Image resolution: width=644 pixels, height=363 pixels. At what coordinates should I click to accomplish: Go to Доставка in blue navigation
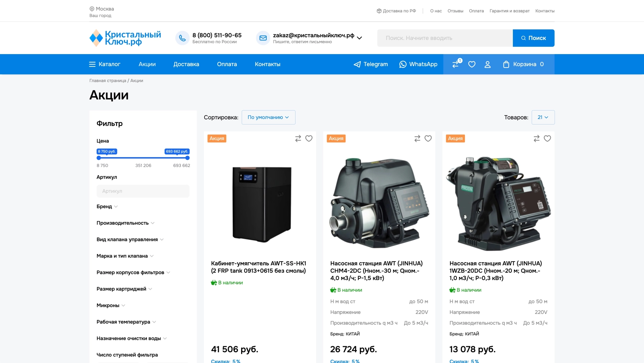tap(186, 64)
